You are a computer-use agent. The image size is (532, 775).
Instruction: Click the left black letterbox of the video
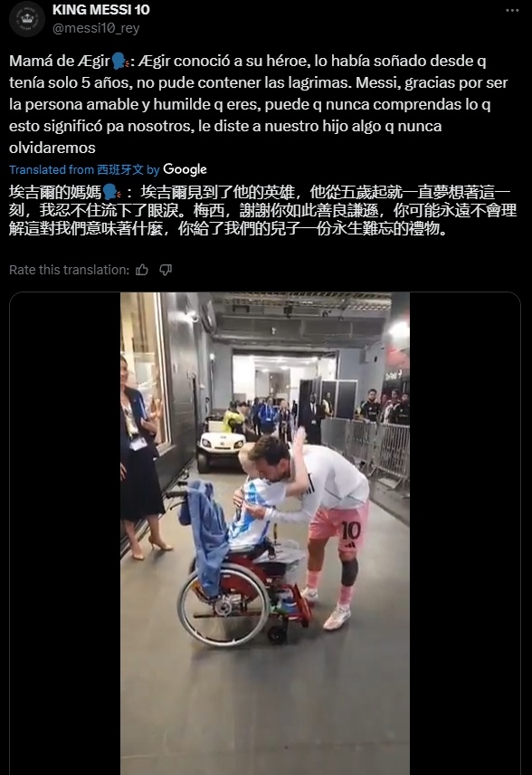(65, 533)
